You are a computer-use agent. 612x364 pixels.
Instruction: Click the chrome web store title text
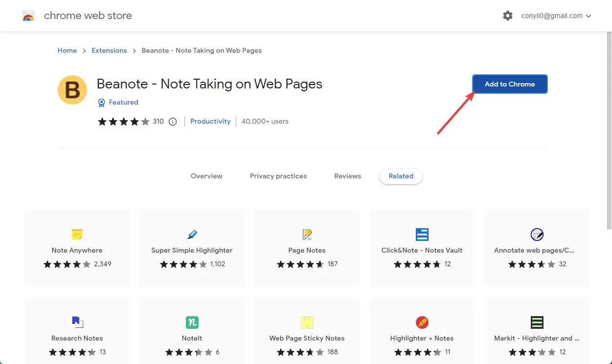(x=88, y=16)
